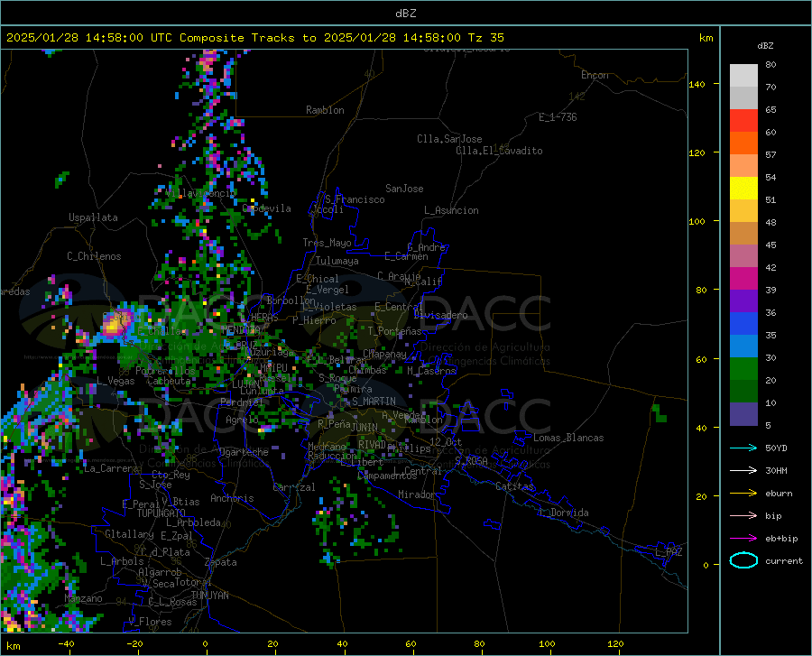812x656 pixels.
Task: Click the 'Lomas_Blancas' map label
Action: click(x=568, y=438)
